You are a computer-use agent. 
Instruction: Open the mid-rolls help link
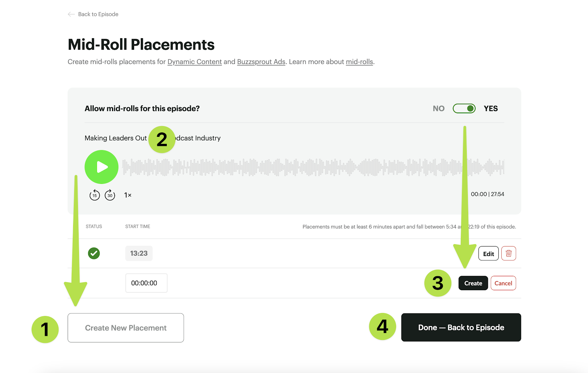click(x=359, y=62)
